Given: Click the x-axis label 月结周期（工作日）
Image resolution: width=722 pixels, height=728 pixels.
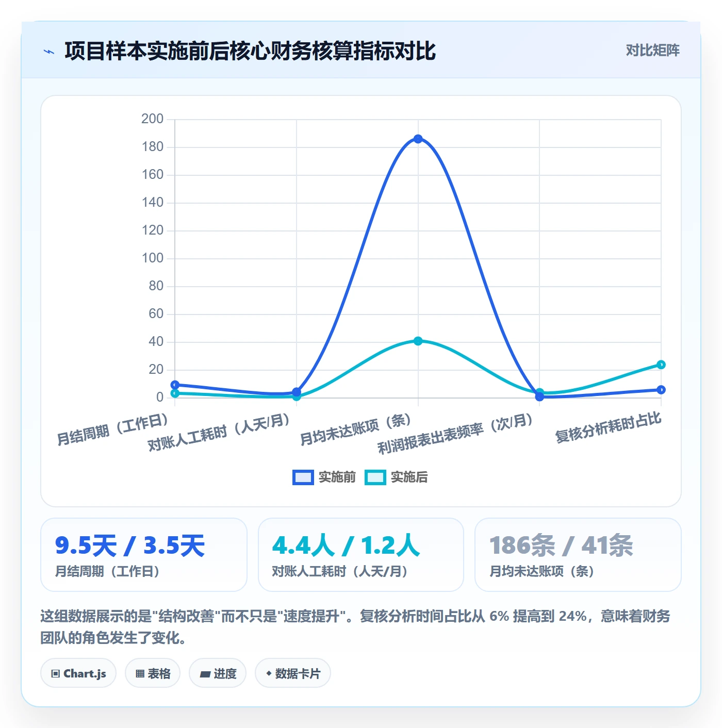Looking at the screenshot, I should coord(113,429).
